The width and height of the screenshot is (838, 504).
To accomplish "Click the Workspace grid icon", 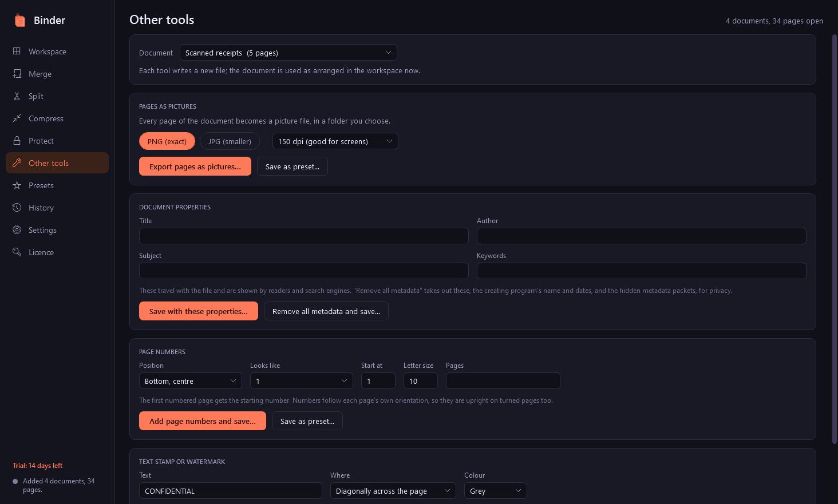I will [x=17, y=51].
